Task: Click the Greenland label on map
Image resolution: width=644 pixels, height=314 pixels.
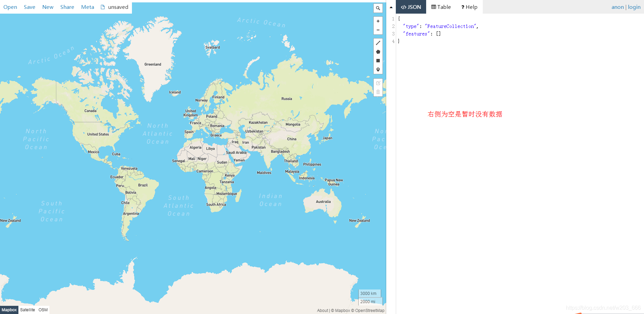Action: point(153,64)
